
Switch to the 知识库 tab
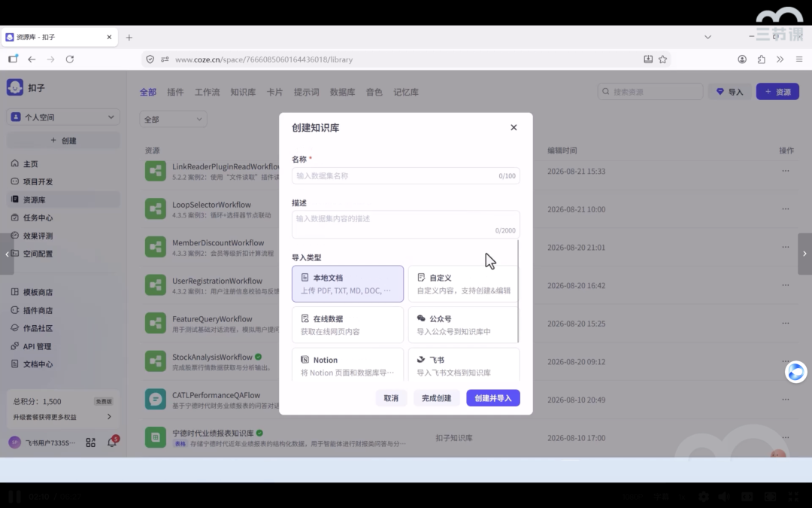243,93
